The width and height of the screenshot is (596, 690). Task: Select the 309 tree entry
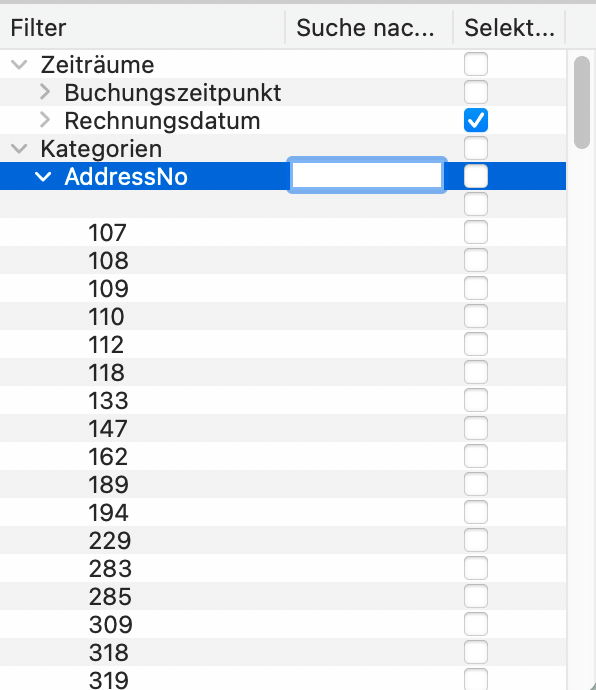110,624
